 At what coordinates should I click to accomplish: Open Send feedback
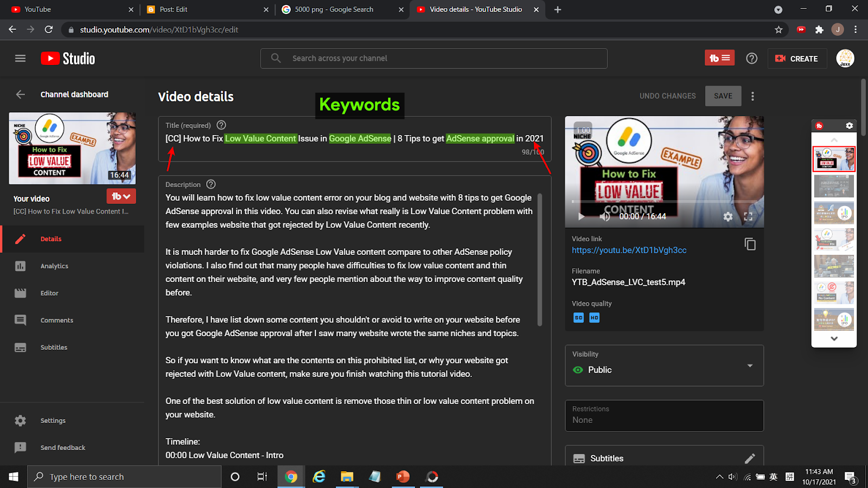(x=72, y=448)
